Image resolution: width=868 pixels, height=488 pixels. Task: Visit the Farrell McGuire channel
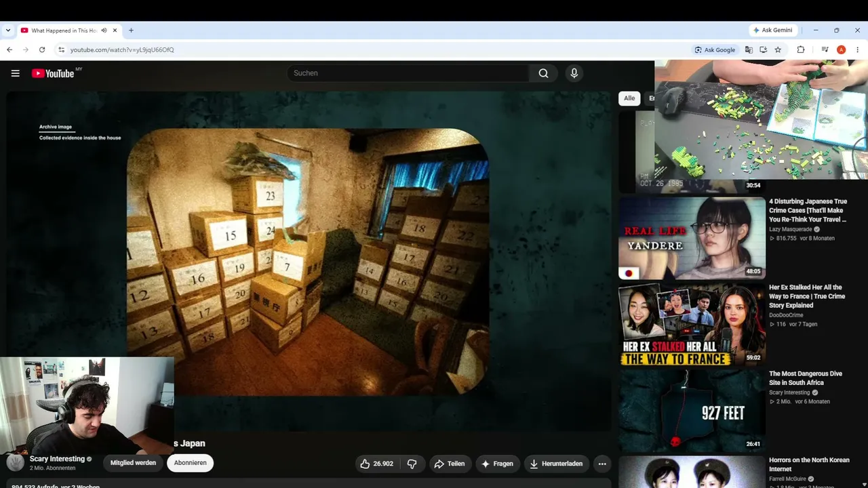(787, 479)
